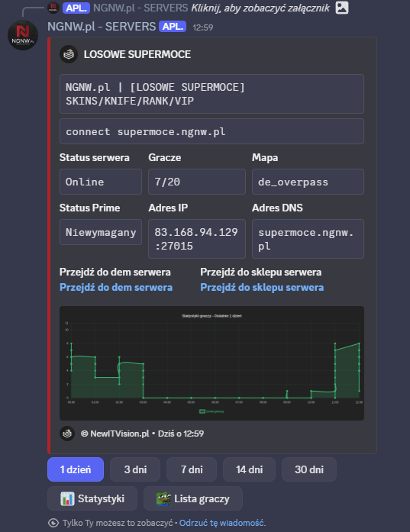Open the attachment image icon in reply

coord(342,8)
